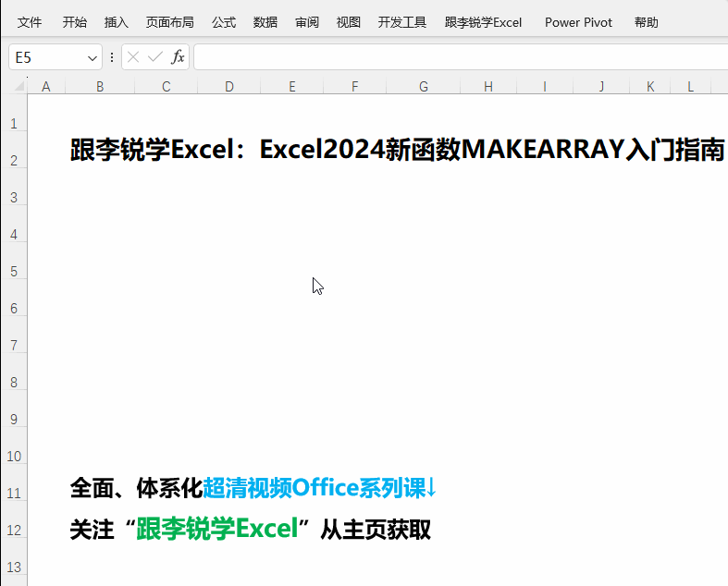Viewport: 728px width, 586px height.
Task: Click the formula bar options dots handle
Action: point(112,57)
